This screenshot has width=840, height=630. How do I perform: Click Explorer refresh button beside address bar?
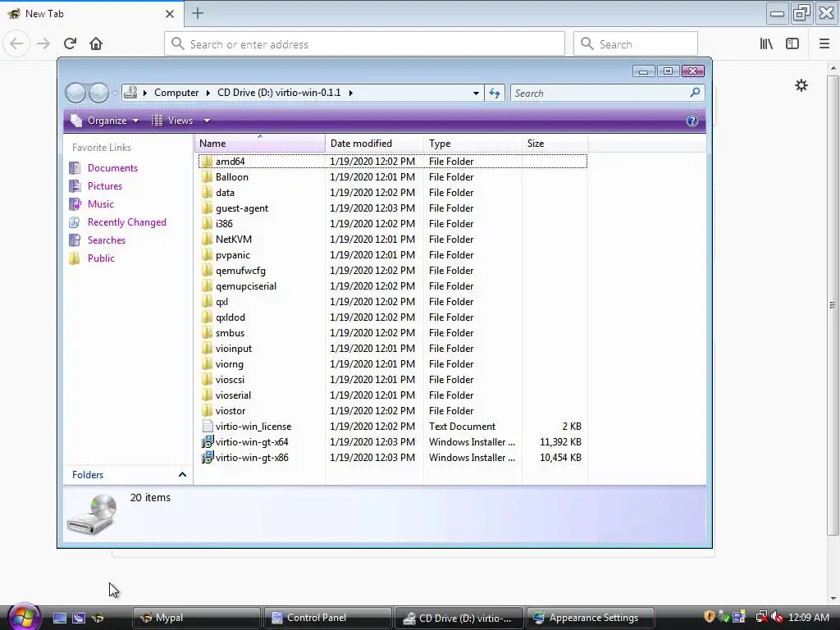[x=494, y=94]
